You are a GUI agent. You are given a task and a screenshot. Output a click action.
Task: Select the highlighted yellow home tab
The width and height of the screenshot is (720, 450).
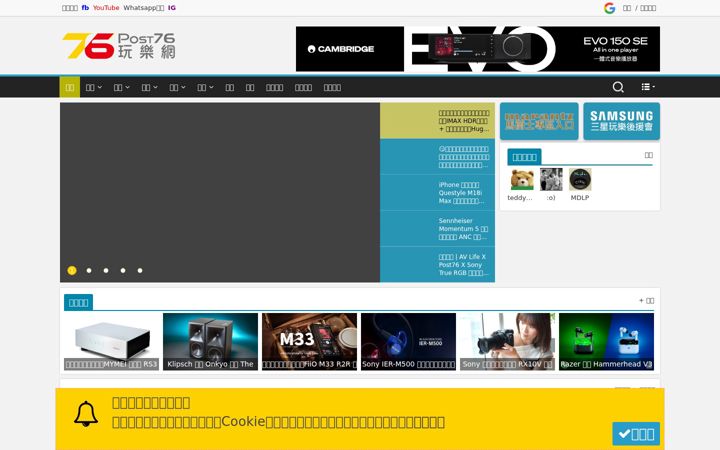[x=70, y=87]
